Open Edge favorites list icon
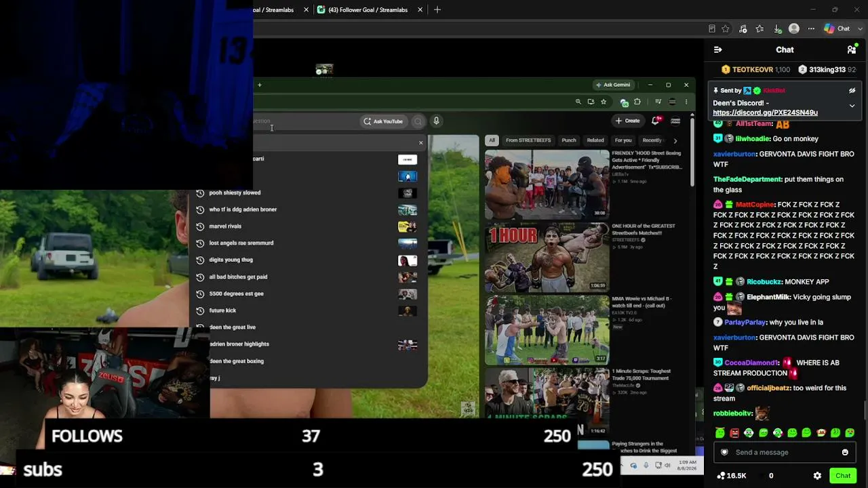868x488 pixels. (759, 28)
